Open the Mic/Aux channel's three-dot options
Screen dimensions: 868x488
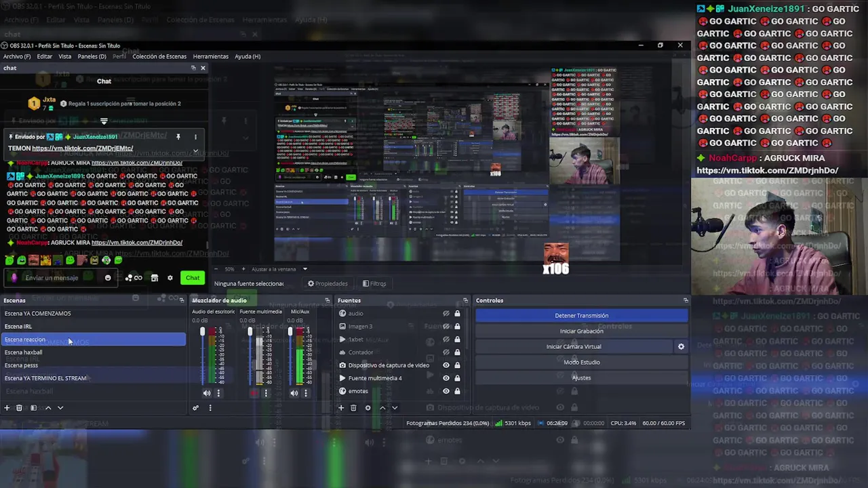[306, 393]
